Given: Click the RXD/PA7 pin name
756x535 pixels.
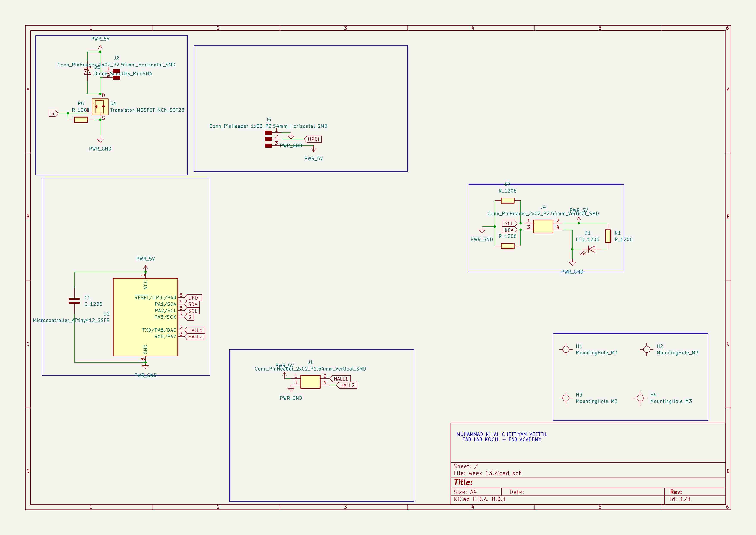Looking at the screenshot, I should pyautogui.click(x=165, y=336).
